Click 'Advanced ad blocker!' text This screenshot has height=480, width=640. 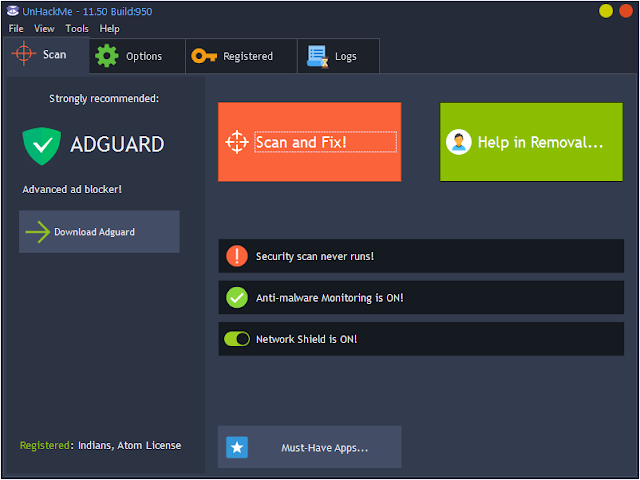click(72, 189)
